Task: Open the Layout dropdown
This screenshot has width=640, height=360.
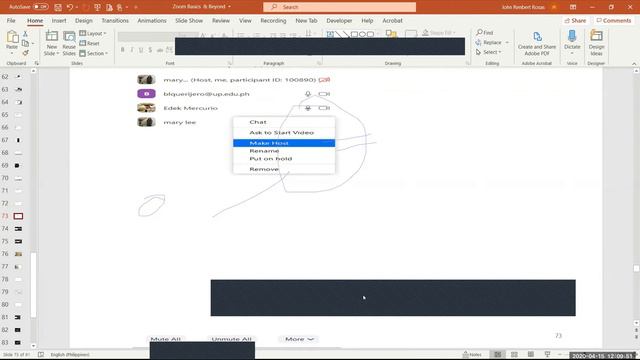Action: coord(93,33)
